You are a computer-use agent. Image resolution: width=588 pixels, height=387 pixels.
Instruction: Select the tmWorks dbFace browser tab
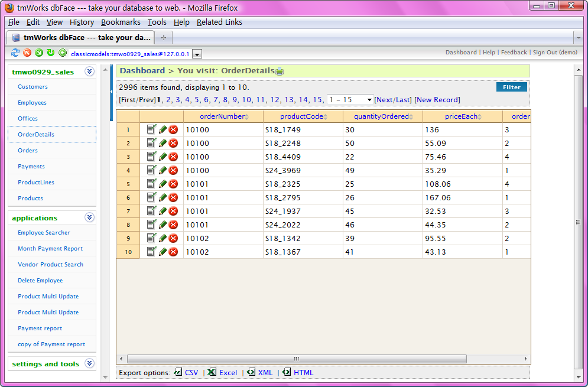click(x=81, y=37)
